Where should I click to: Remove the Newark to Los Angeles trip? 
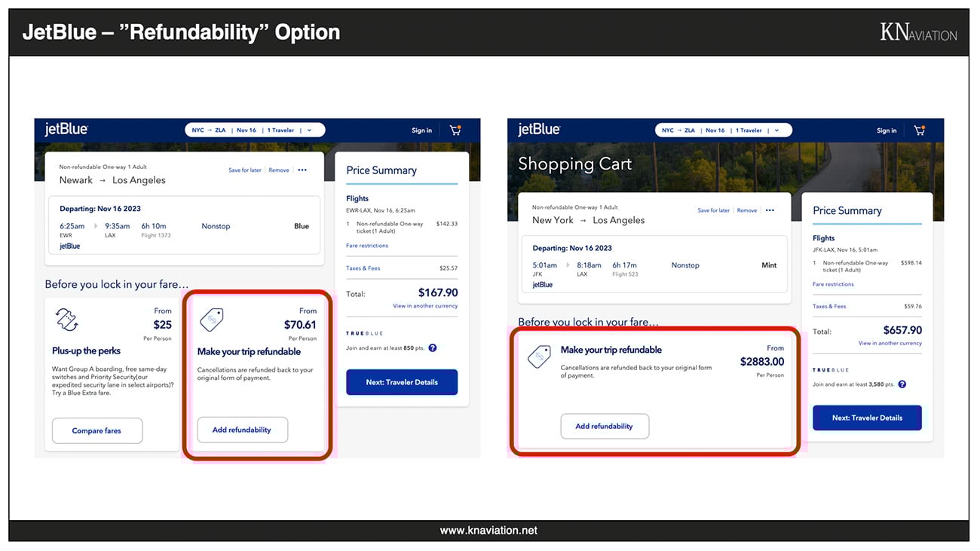279,170
